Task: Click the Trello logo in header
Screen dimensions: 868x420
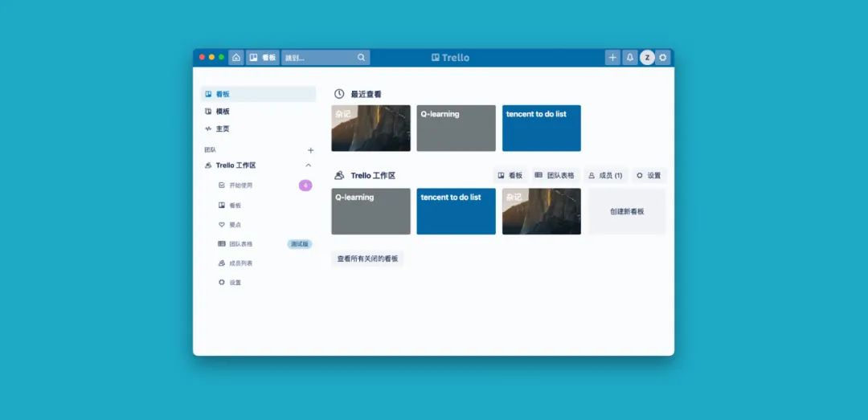Action: 450,58
